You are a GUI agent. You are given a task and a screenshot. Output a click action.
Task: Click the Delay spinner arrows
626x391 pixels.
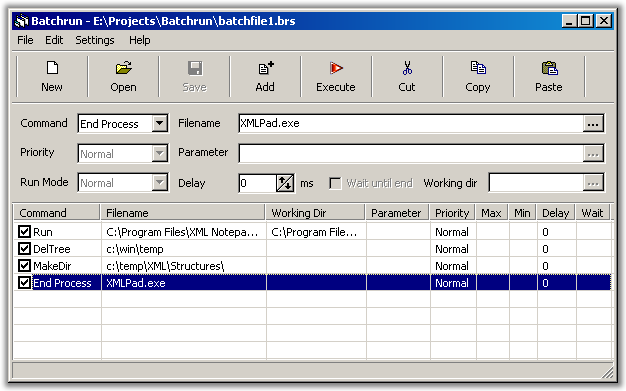285,183
